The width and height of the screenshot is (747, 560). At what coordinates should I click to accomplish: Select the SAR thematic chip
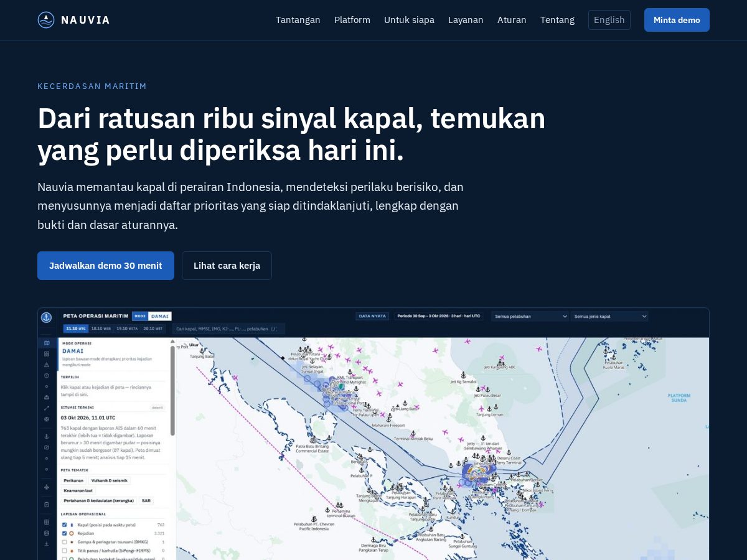pos(146,501)
